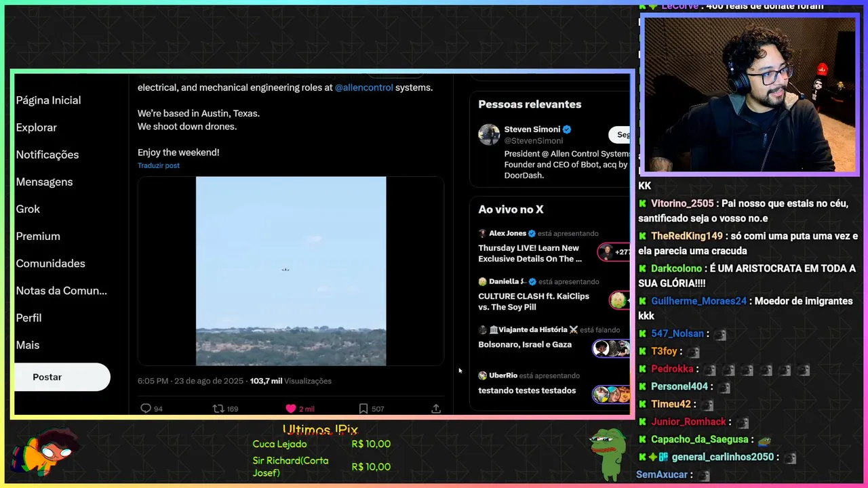The image size is (868, 488).
Task: Open Notificações in the sidebar
Action: click(47, 155)
